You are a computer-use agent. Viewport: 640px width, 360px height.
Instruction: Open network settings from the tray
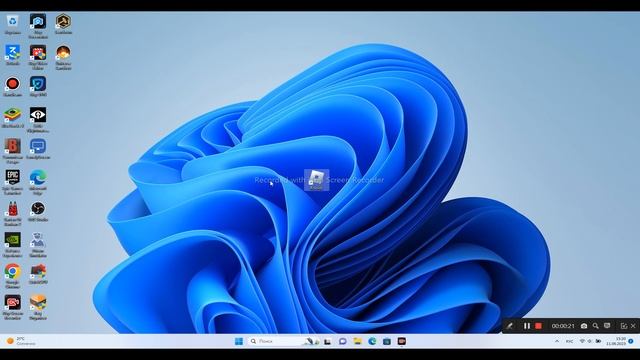pyautogui.click(x=582, y=341)
